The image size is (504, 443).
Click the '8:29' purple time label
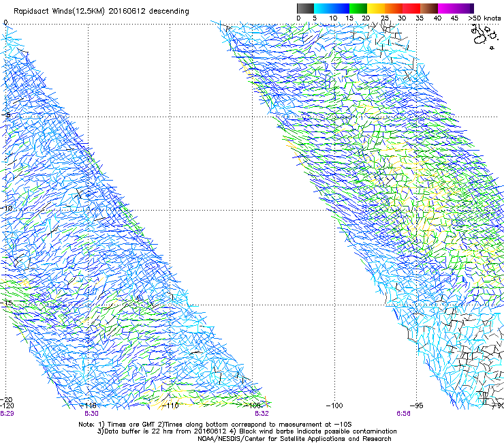click(x=7, y=414)
